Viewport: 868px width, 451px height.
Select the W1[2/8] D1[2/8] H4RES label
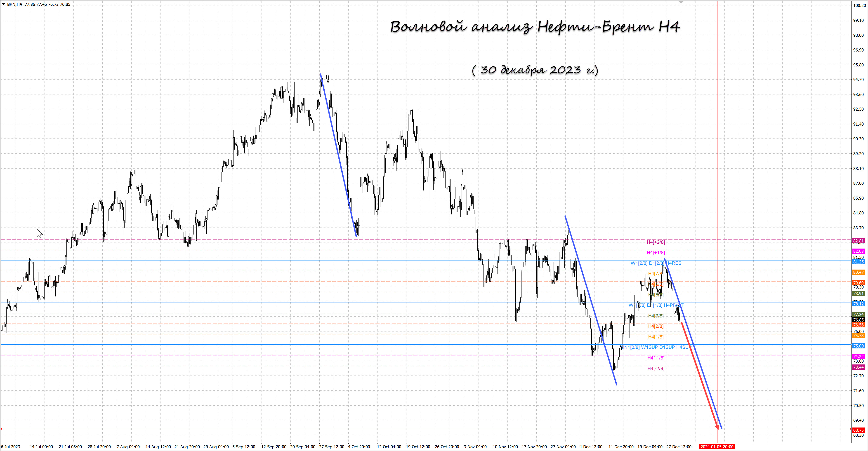click(x=656, y=263)
